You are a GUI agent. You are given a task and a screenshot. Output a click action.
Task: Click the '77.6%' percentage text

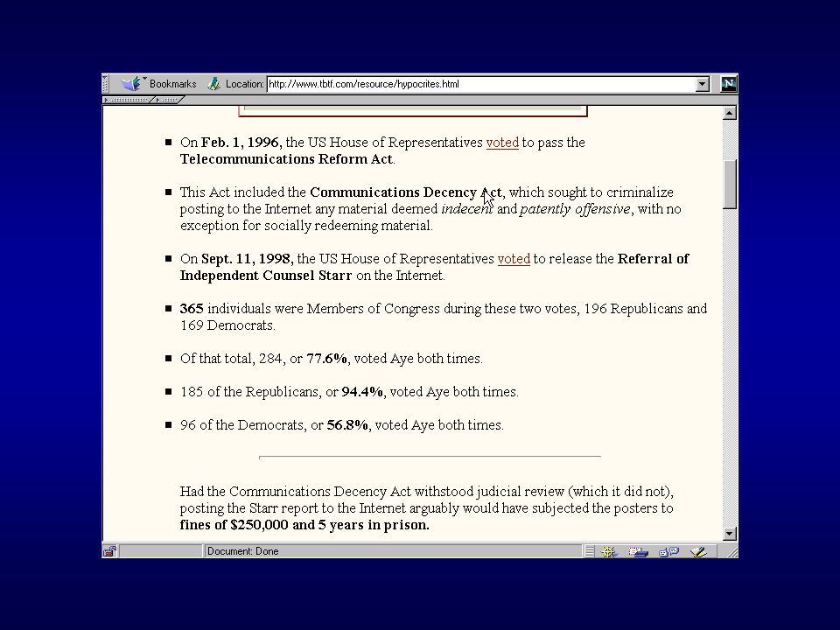(326, 359)
